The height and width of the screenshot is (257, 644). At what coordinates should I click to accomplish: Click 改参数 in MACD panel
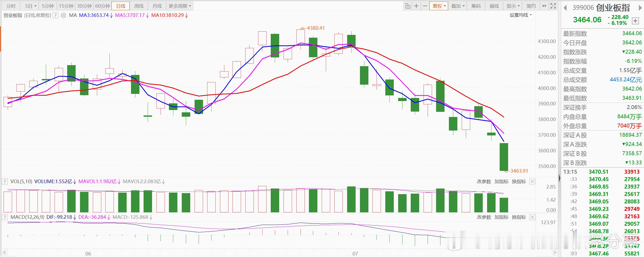click(x=484, y=217)
